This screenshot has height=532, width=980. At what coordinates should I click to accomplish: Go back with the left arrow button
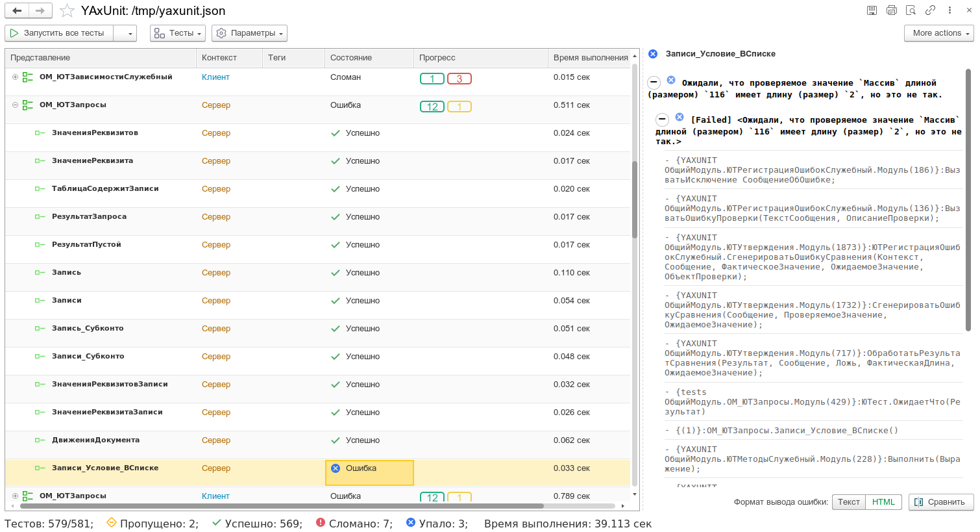tap(17, 10)
